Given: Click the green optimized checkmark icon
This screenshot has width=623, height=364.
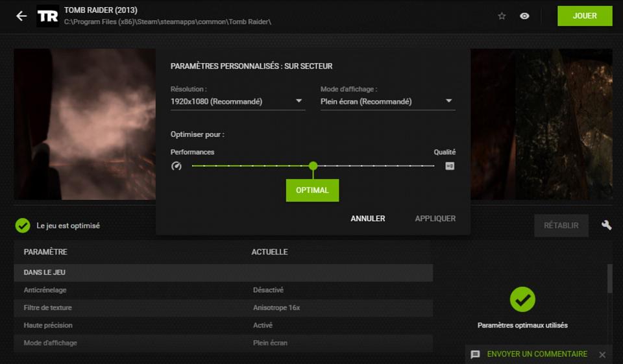Looking at the screenshot, I should click(23, 225).
